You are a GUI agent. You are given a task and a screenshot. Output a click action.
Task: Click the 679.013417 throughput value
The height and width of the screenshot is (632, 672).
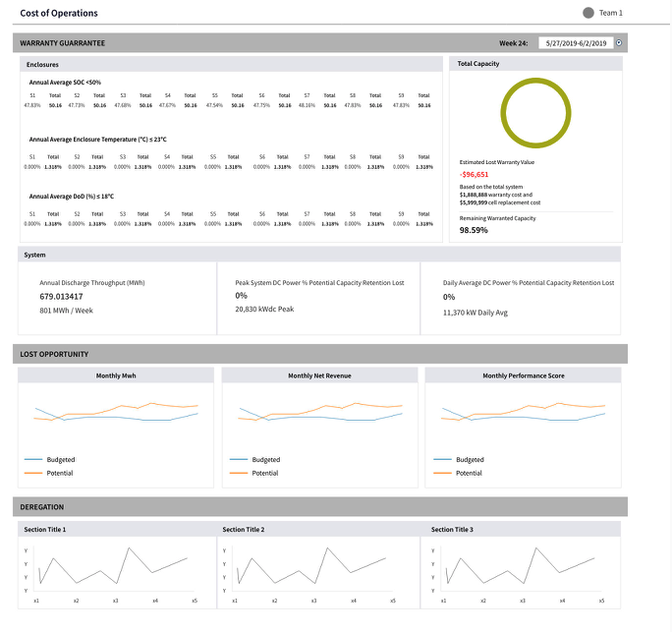[x=61, y=296]
